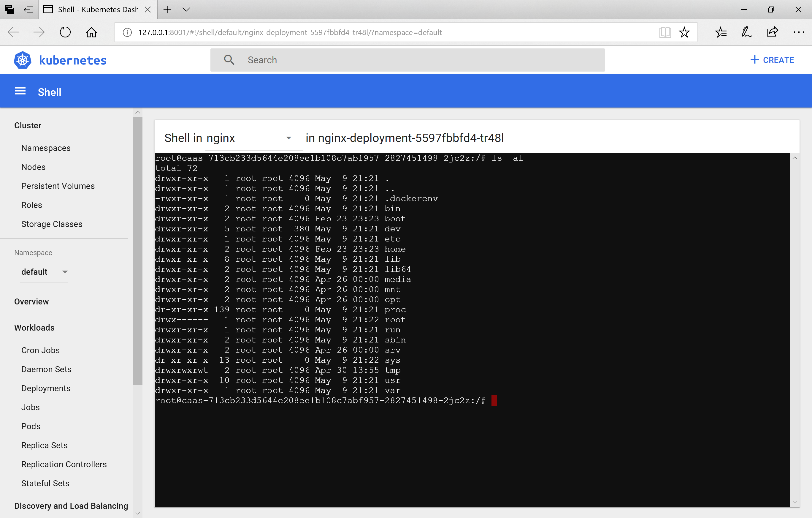
Task: Click the Kubernetes logo icon
Action: [x=22, y=60]
